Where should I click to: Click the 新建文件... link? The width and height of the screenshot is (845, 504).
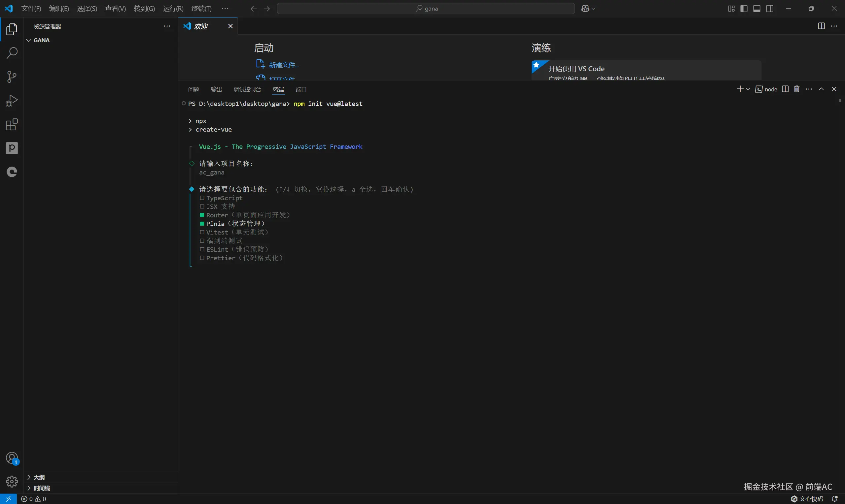(x=284, y=65)
